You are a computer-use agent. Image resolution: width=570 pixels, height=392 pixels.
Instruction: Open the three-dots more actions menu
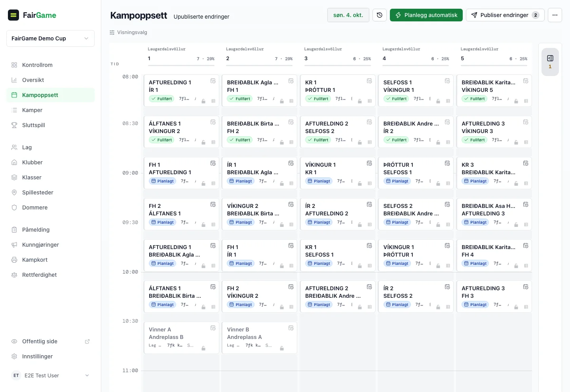(555, 15)
